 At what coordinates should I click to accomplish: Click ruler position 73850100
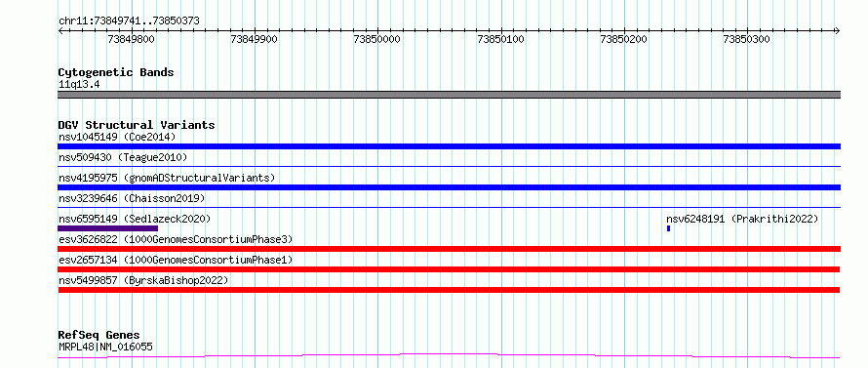(501, 39)
